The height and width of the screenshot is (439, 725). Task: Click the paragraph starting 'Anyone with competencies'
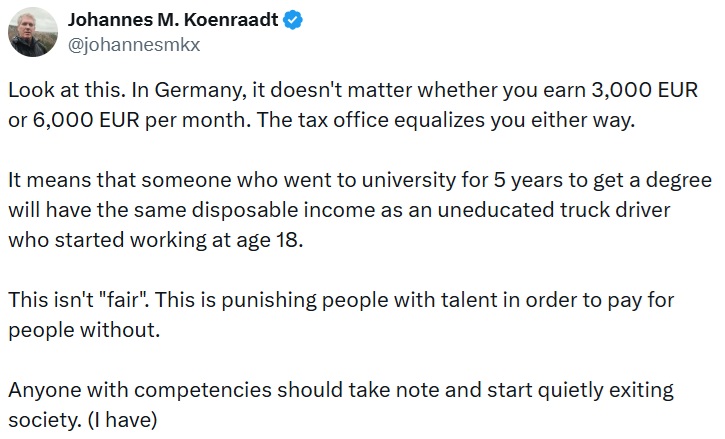pyautogui.click(x=341, y=405)
